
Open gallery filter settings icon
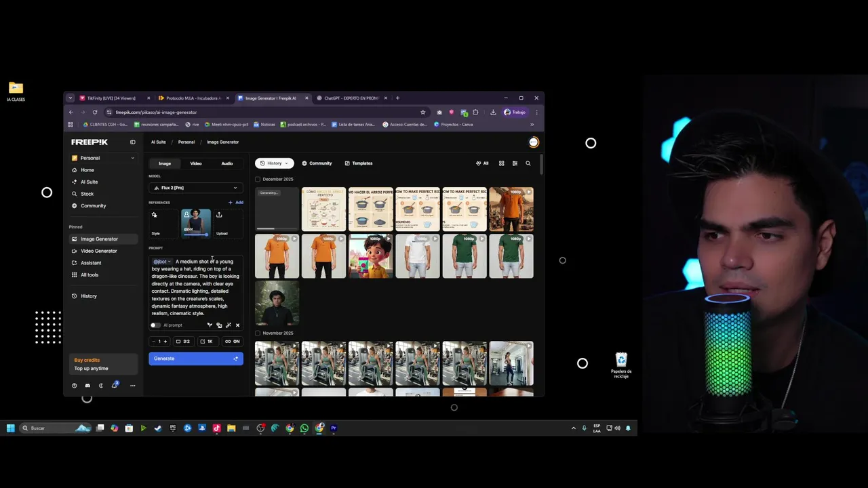(515, 163)
